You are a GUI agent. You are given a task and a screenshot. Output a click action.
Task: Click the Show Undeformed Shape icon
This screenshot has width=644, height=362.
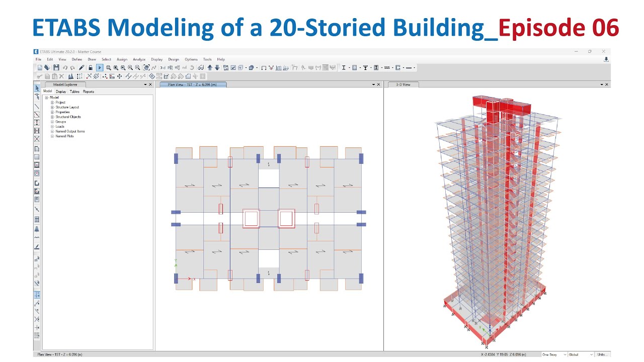point(264,67)
